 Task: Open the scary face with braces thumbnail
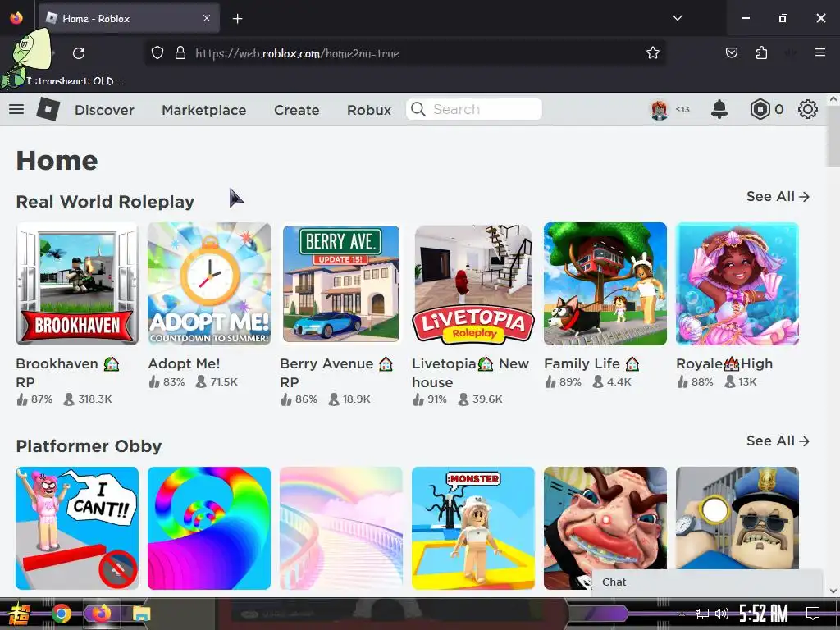[605, 519]
